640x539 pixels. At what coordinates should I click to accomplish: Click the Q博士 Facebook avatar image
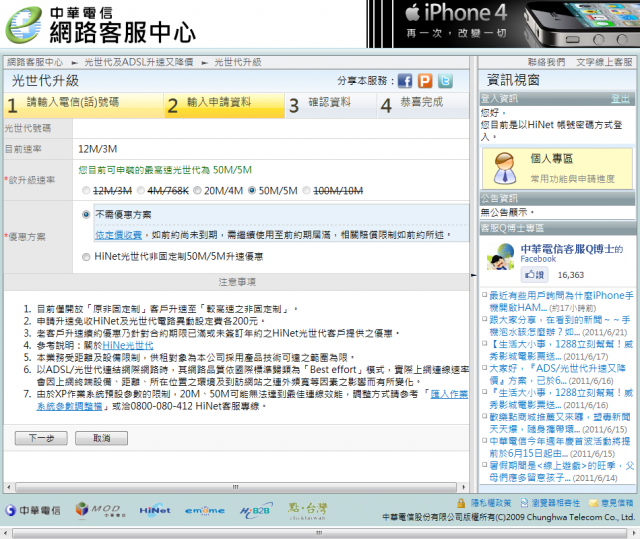click(x=500, y=257)
